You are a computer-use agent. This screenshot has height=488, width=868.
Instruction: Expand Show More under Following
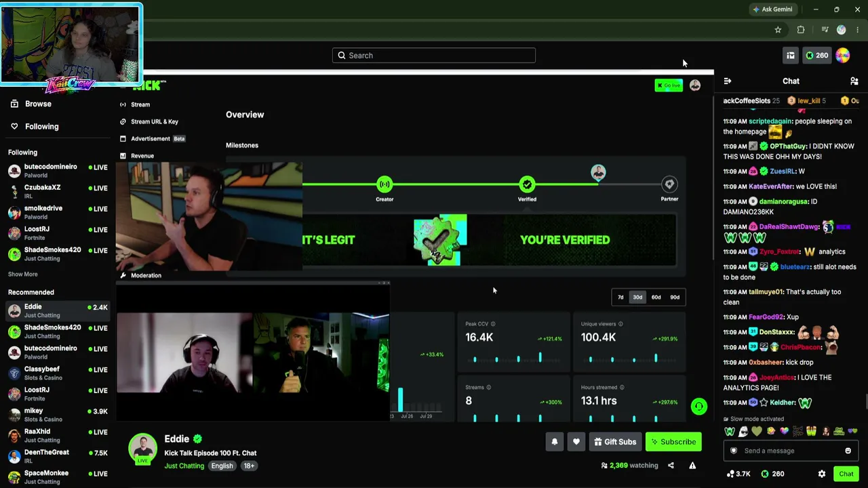(23, 274)
